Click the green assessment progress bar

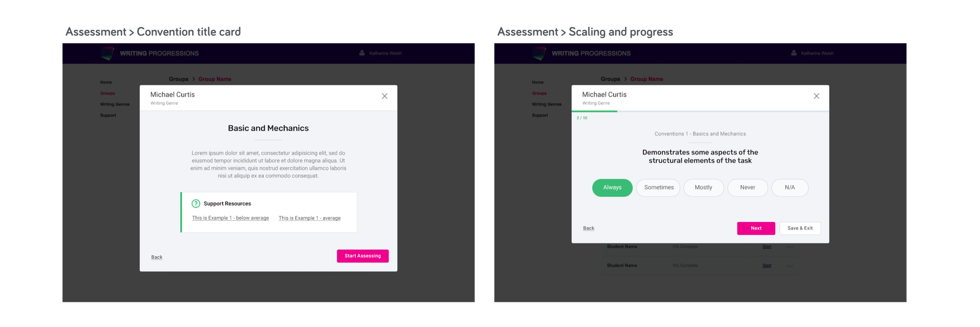(595, 111)
